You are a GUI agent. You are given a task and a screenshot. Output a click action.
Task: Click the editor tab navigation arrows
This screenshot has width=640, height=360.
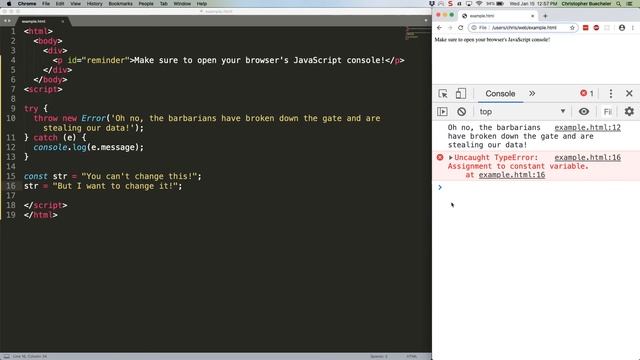(x=7, y=21)
